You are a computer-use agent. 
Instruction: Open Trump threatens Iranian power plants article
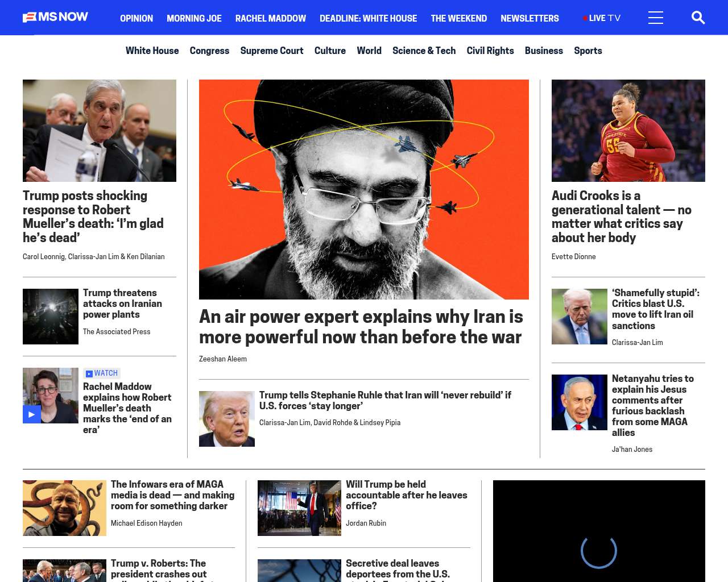click(122, 304)
